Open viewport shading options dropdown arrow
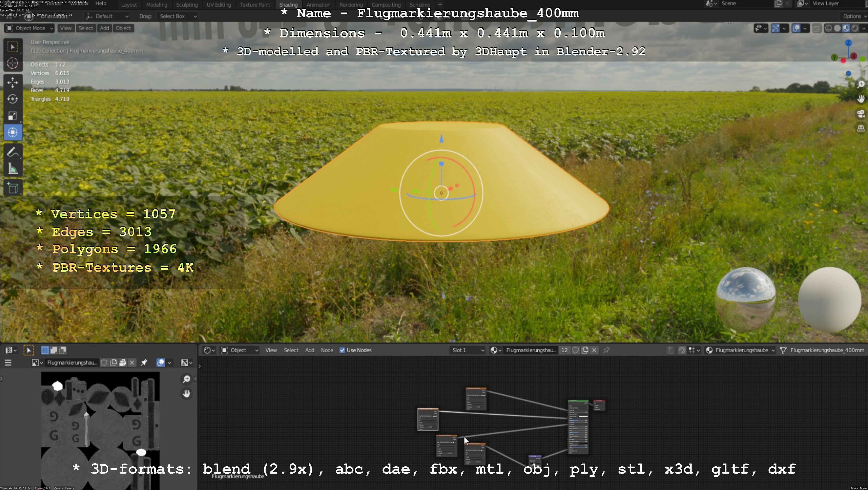The height and width of the screenshot is (490, 868). tap(864, 29)
